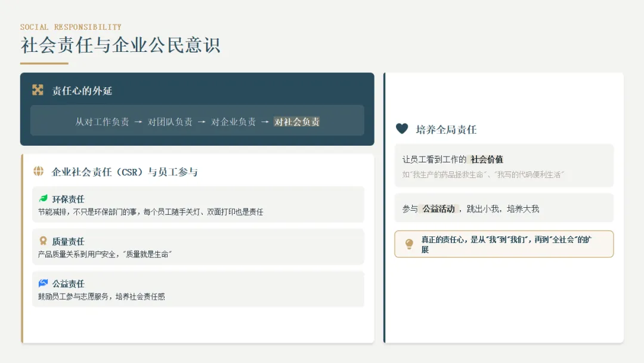644x363 pixels.
Task: Click the lightbulb icon in the quote box
Action: pos(409,244)
